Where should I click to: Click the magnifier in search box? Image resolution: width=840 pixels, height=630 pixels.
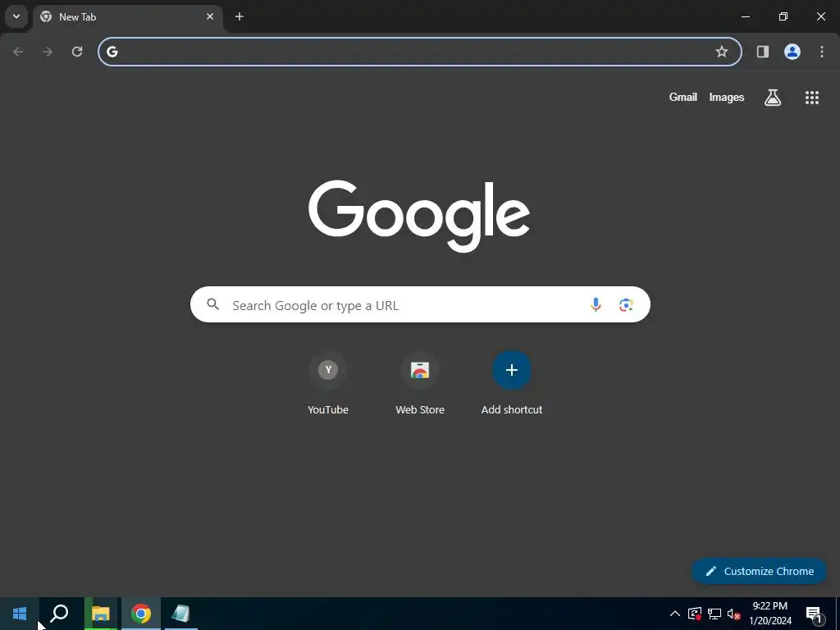coord(213,304)
